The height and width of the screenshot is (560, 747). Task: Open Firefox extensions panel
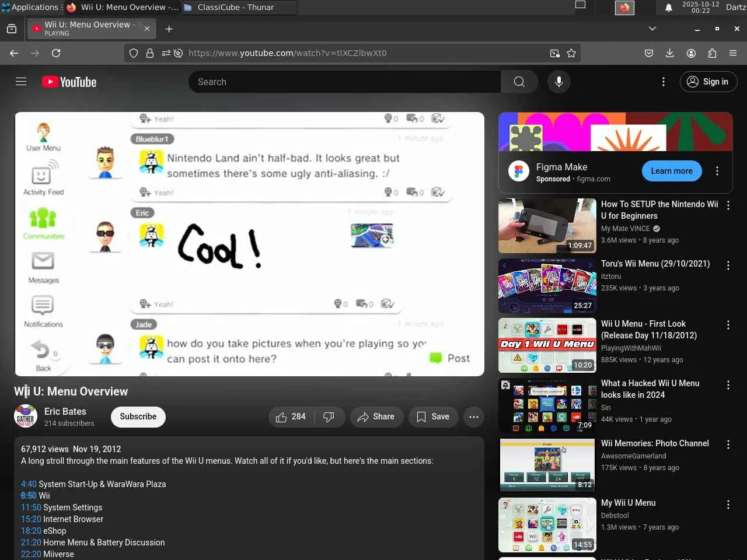712,53
